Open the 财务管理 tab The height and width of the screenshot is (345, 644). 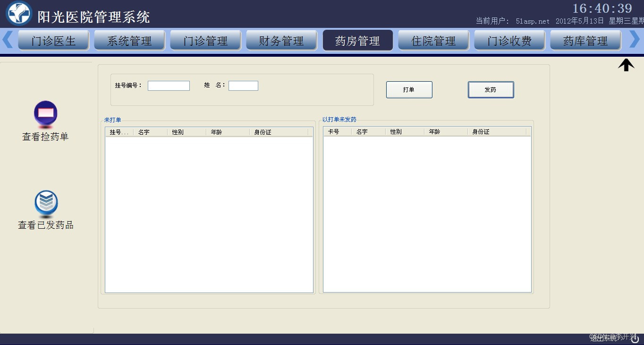[281, 41]
